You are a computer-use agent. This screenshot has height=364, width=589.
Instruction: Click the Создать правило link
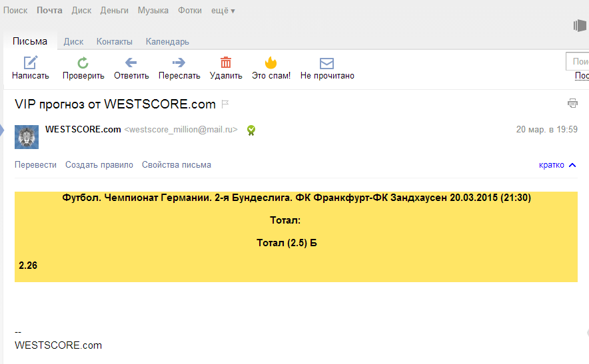[x=99, y=165]
